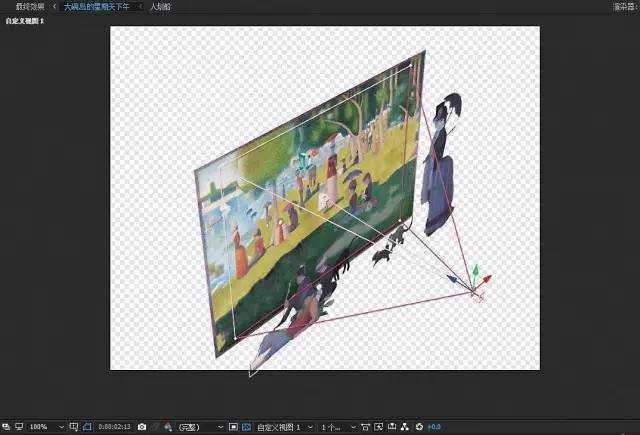The width and height of the screenshot is (640, 435).
Task: Switch to the 最终效果 composition tab
Action: click(x=31, y=7)
